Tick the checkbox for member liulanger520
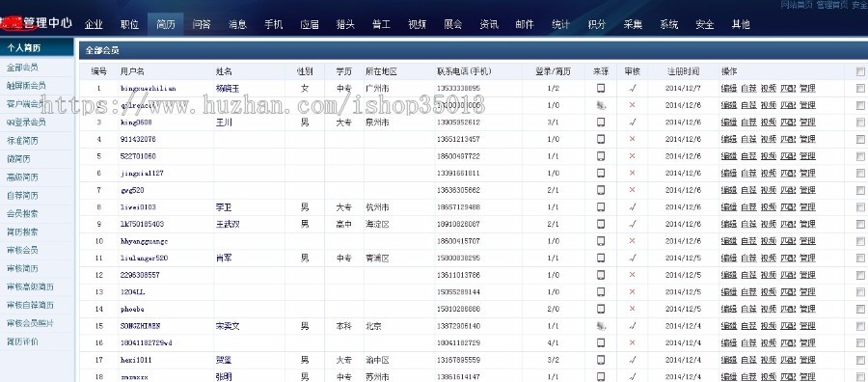The width and height of the screenshot is (868, 382). [x=860, y=258]
